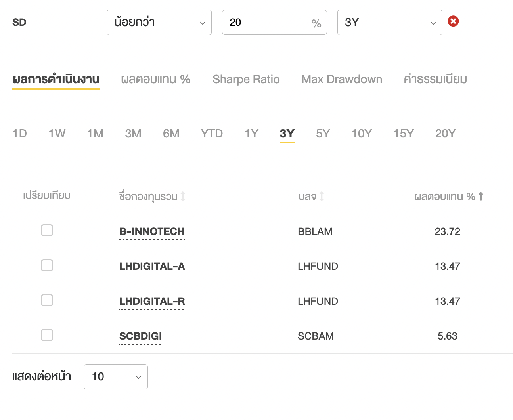Screen dimensions: 513x420
Task: Switch to ผลตอบแทน % tab
Action: point(156,79)
